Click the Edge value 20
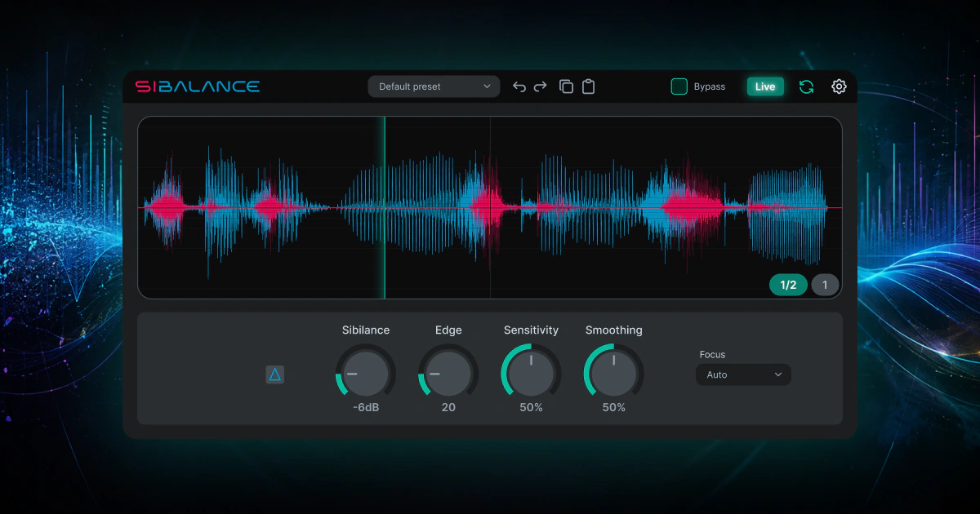The image size is (980, 514). [x=448, y=407]
